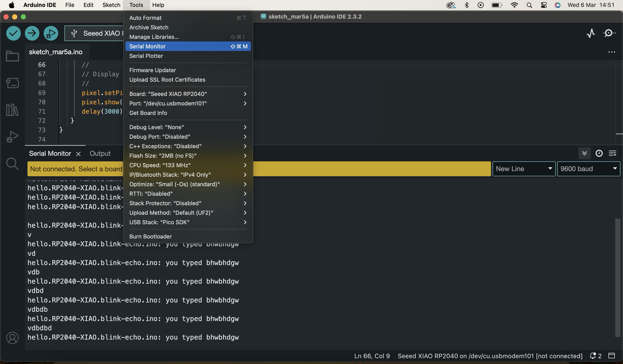Choose Upload SSL Root Certificates

click(188, 80)
